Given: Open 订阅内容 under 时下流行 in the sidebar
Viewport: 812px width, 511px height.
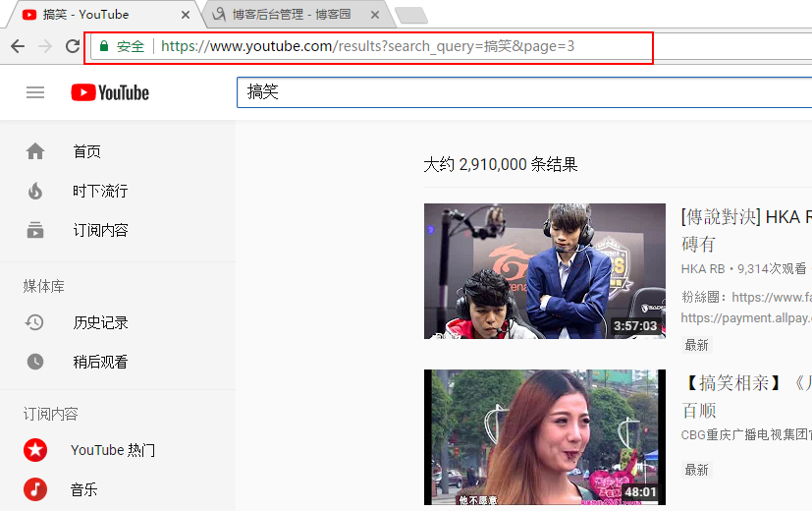Looking at the screenshot, I should coord(100,230).
